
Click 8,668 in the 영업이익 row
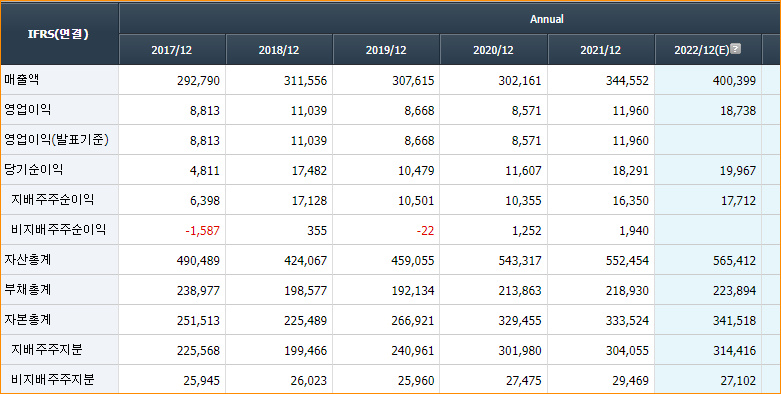[419, 111]
